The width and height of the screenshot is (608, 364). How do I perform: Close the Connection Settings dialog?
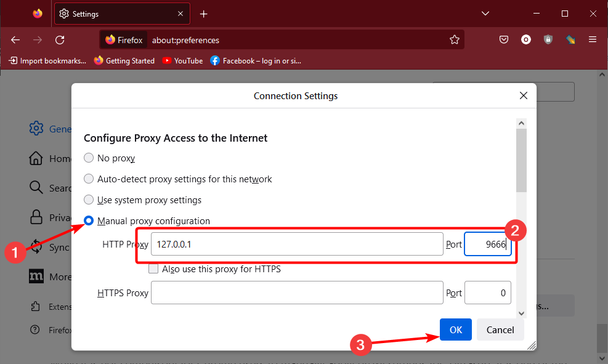click(524, 95)
